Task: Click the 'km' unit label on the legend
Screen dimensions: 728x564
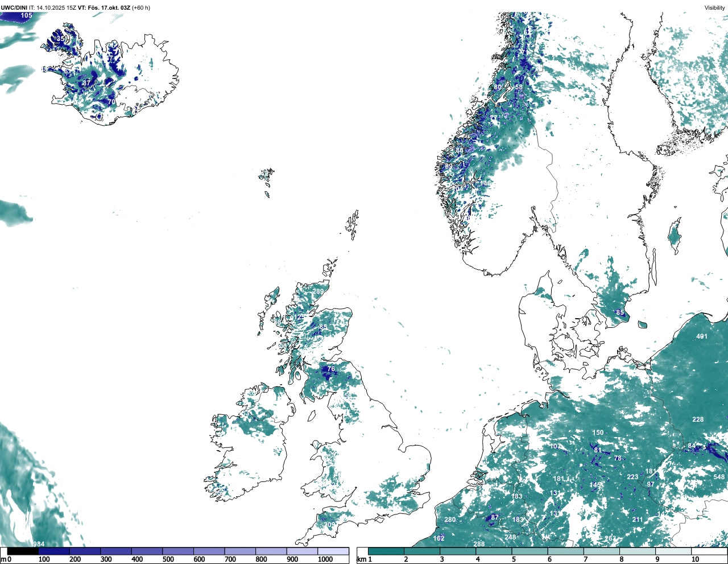Action: (x=362, y=559)
